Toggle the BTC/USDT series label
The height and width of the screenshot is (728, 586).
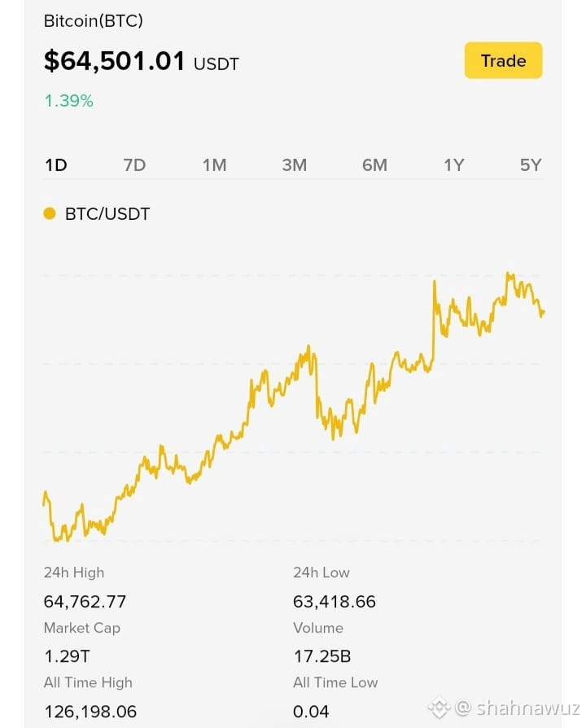107,214
